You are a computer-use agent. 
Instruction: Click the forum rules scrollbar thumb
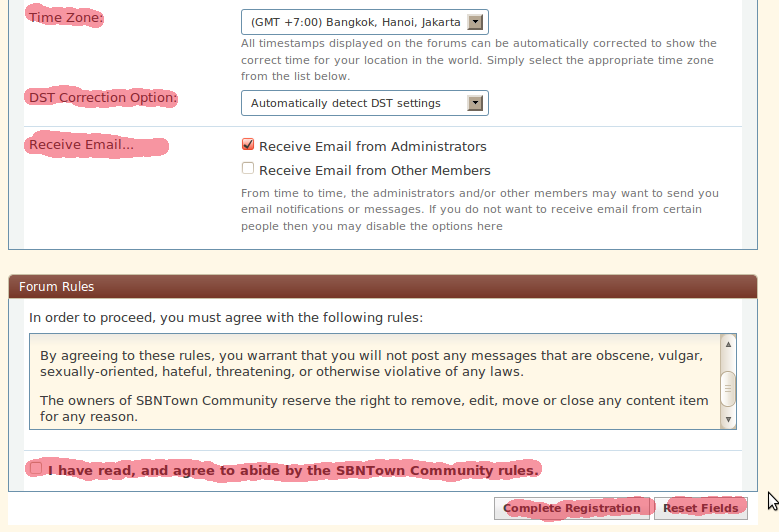[x=729, y=386]
